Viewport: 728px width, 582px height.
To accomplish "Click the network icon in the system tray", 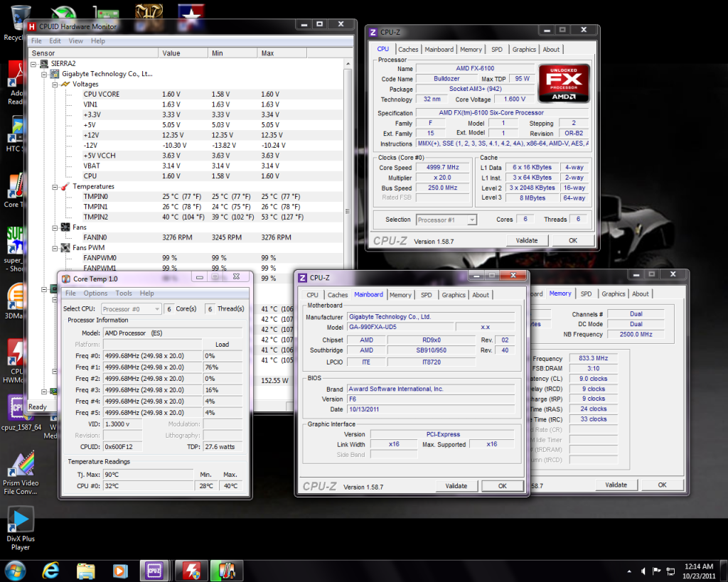I will (670, 571).
